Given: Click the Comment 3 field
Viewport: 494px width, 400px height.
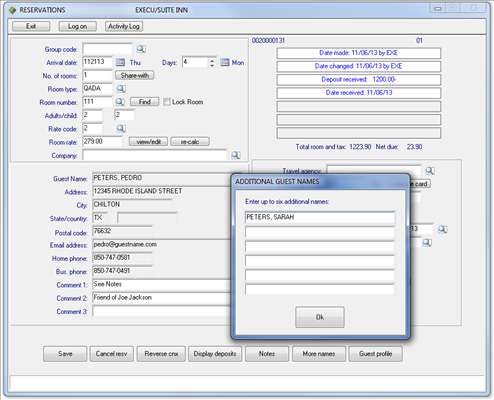Looking at the screenshot, I should click(x=162, y=311).
